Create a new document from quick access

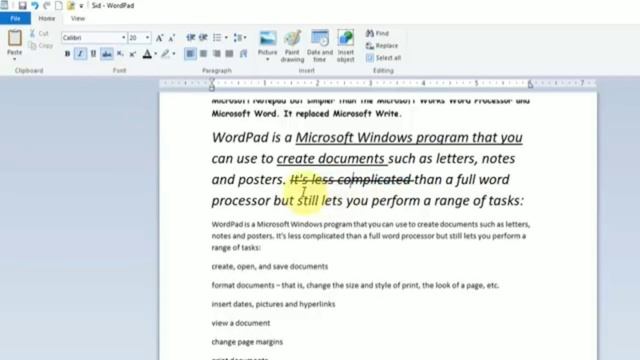(x=59, y=5)
